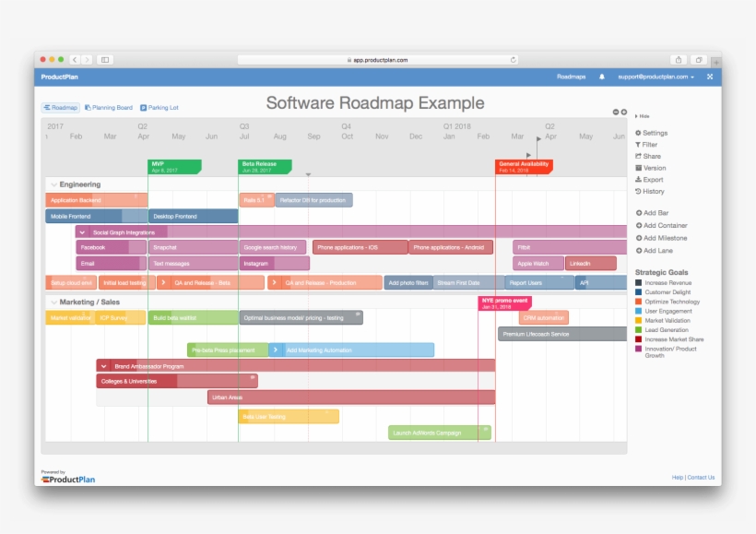
Task: Click the Roadmaps link in the header
Action: (x=572, y=77)
